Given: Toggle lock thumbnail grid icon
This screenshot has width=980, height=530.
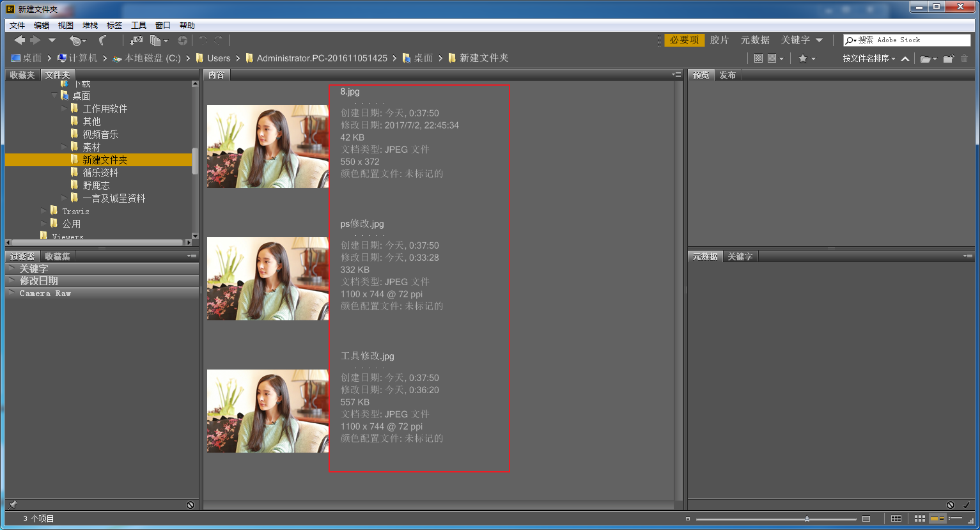Looking at the screenshot, I should click(x=896, y=518).
